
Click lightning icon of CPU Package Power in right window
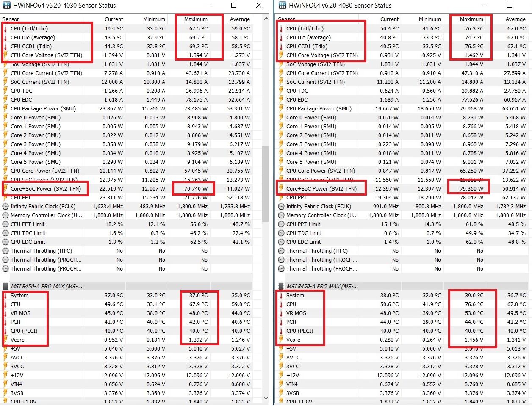(x=281, y=109)
